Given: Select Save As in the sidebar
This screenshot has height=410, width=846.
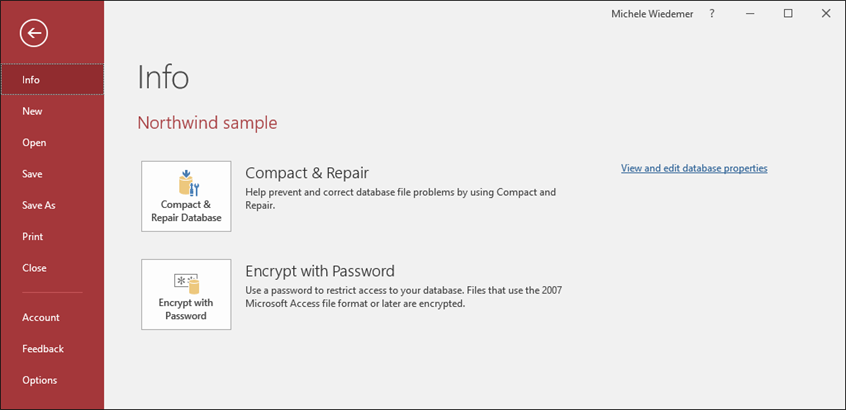Looking at the screenshot, I should [x=52, y=205].
